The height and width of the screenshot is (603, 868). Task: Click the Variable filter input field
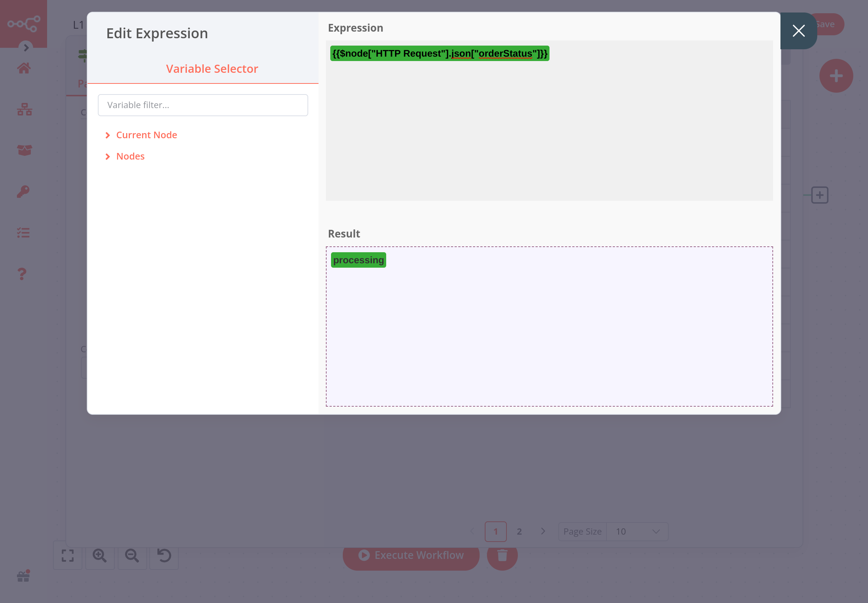(x=203, y=105)
